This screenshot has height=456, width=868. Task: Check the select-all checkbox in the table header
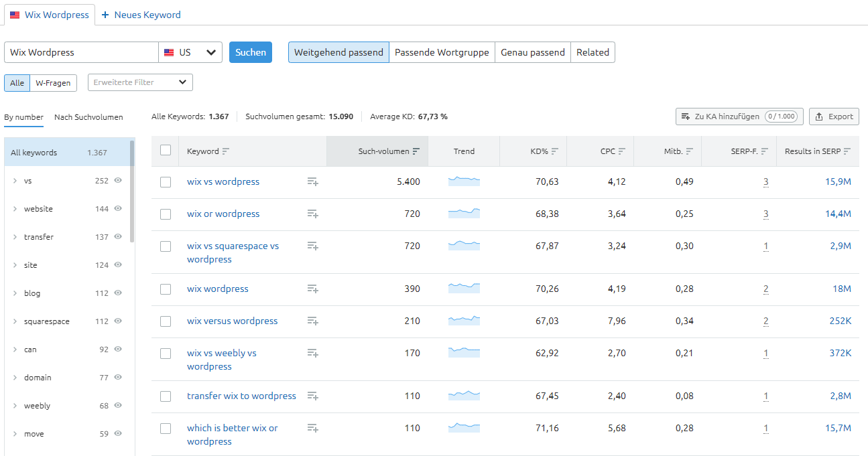pyautogui.click(x=166, y=151)
